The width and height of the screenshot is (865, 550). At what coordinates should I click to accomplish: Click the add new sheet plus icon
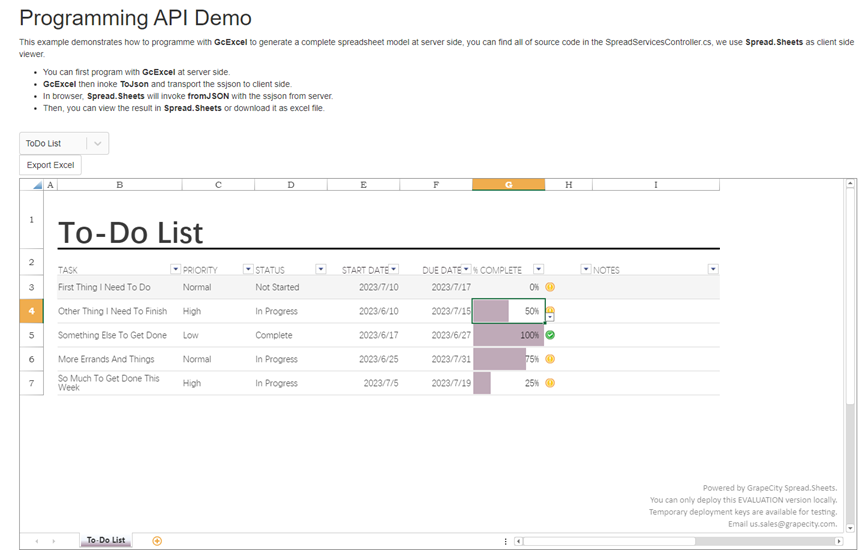(x=157, y=541)
